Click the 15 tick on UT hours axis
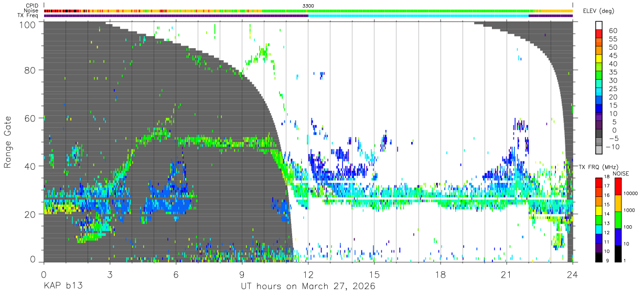 point(374,274)
